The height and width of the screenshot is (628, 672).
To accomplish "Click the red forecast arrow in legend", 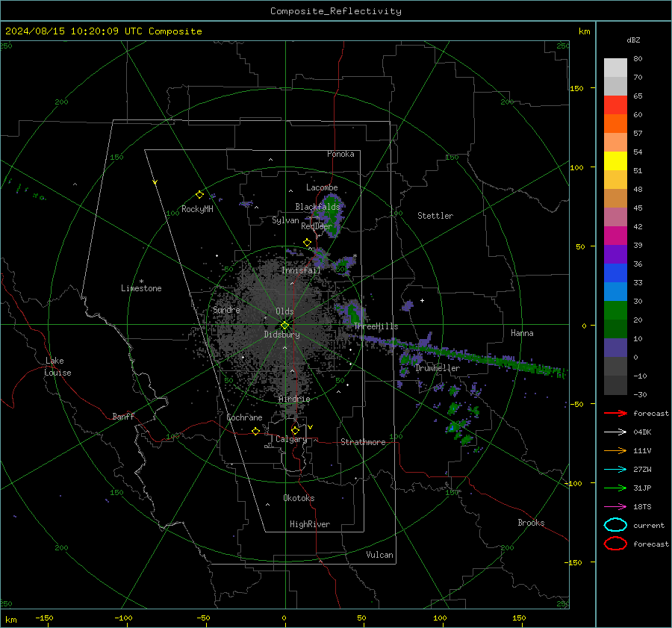I will click(x=615, y=413).
